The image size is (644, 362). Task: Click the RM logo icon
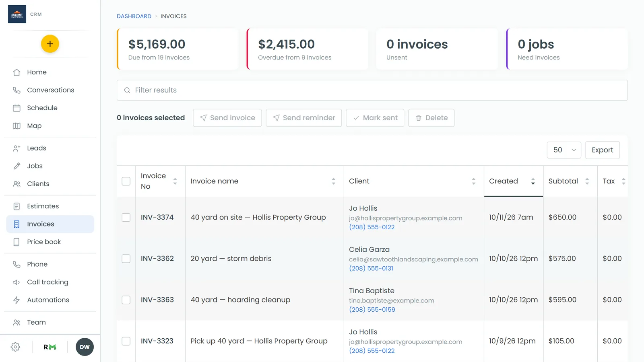tap(50, 347)
